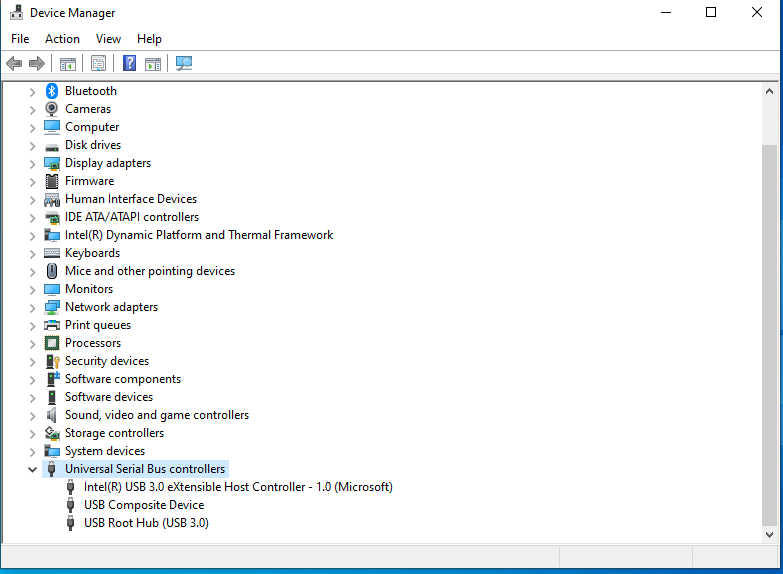Expand the Monitors category

tap(32, 290)
